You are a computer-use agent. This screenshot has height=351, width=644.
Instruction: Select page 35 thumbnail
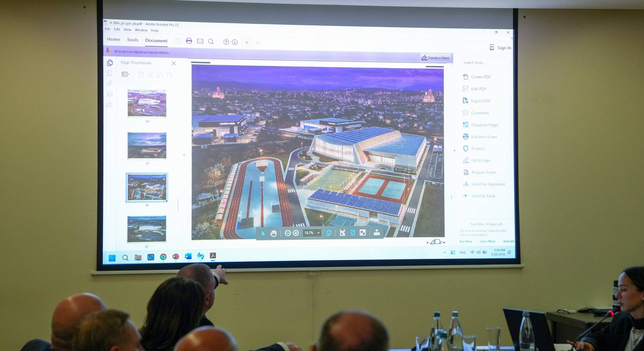pyautogui.click(x=147, y=146)
